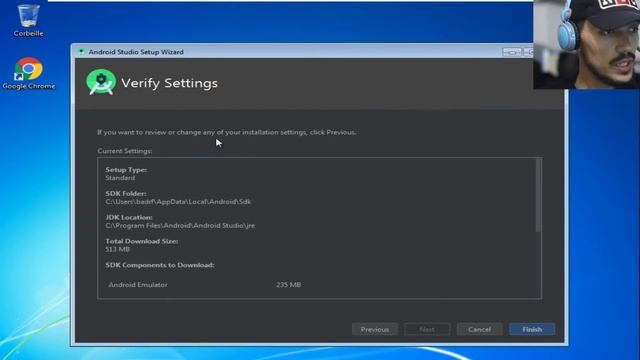Image resolution: width=640 pixels, height=360 pixels.
Task: Click the SDK folder path ending in Android\Sdk
Action: (x=178, y=202)
